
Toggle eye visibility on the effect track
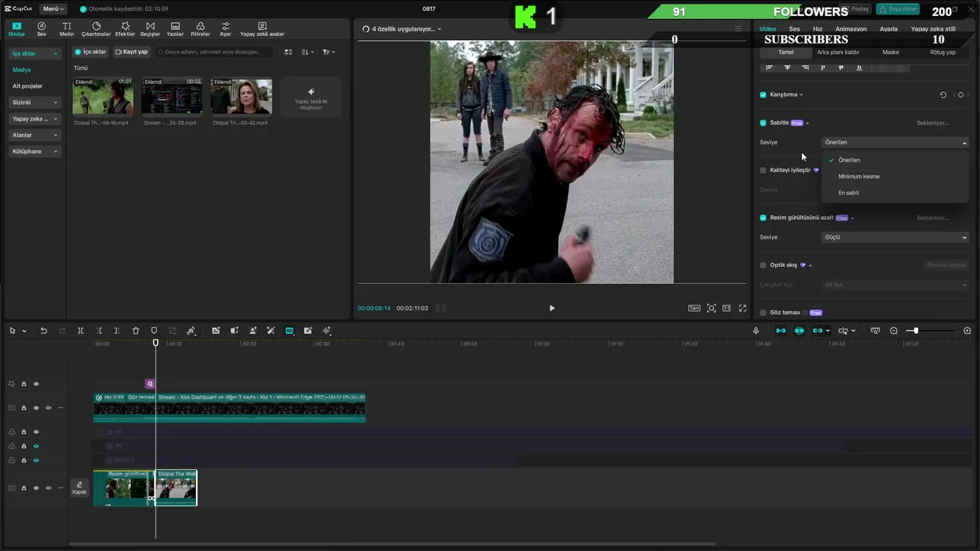point(36,383)
